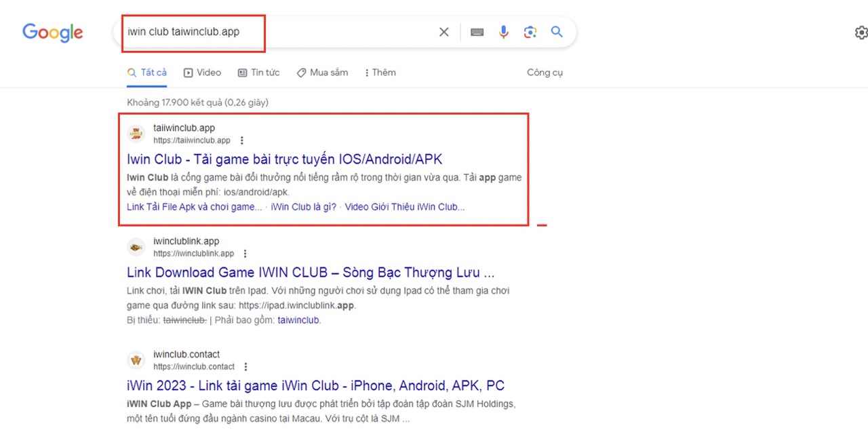Clear the search query with X icon
The height and width of the screenshot is (445, 868).
[443, 32]
